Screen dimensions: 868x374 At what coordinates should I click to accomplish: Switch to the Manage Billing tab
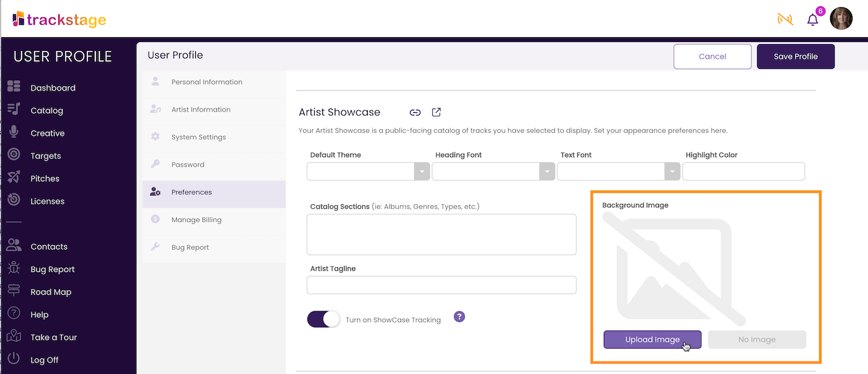214,220
